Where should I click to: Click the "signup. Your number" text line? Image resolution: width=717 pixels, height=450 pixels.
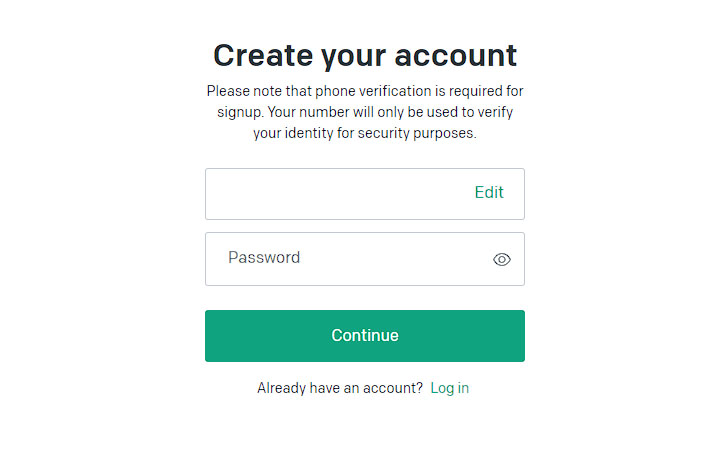(x=365, y=112)
